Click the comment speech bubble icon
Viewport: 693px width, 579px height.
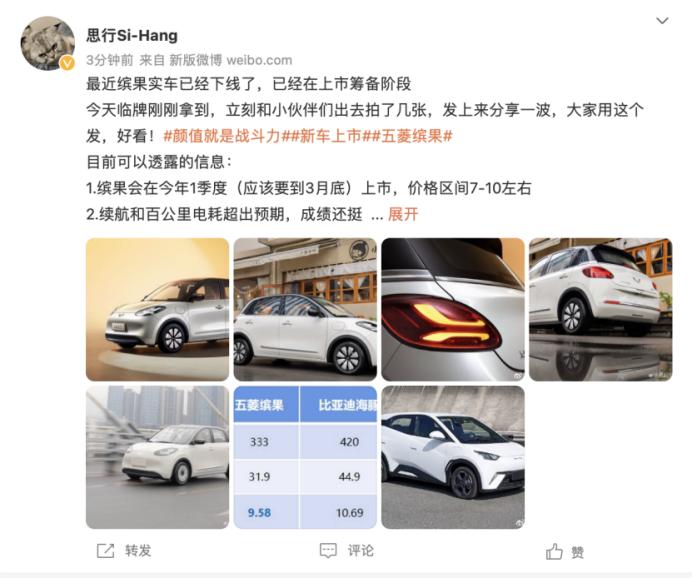click(328, 551)
